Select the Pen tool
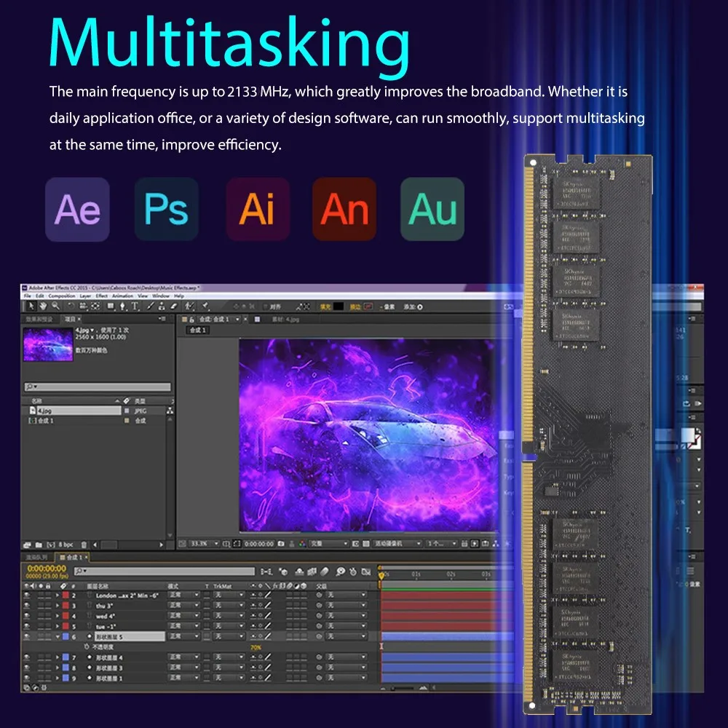 click(x=122, y=306)
